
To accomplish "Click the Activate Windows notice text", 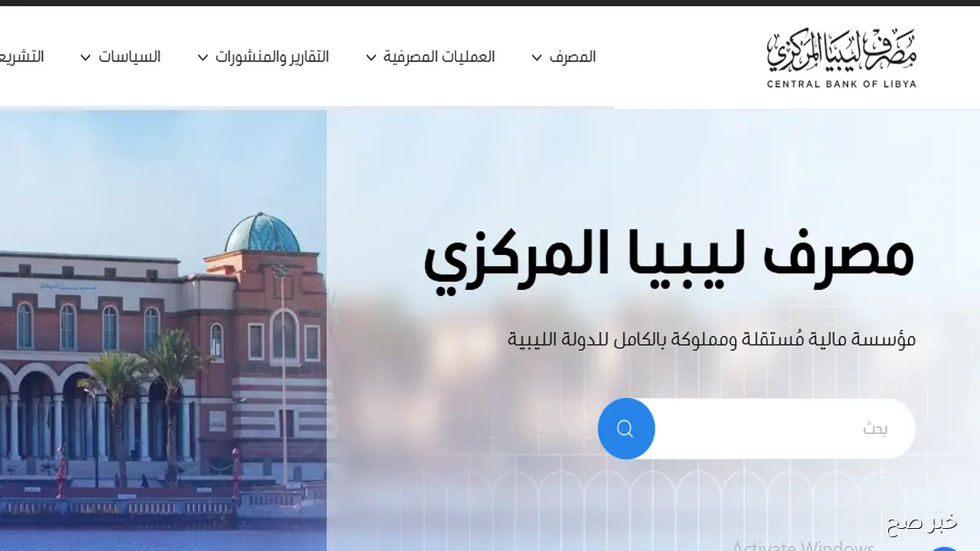I will [x=802, y=546].
